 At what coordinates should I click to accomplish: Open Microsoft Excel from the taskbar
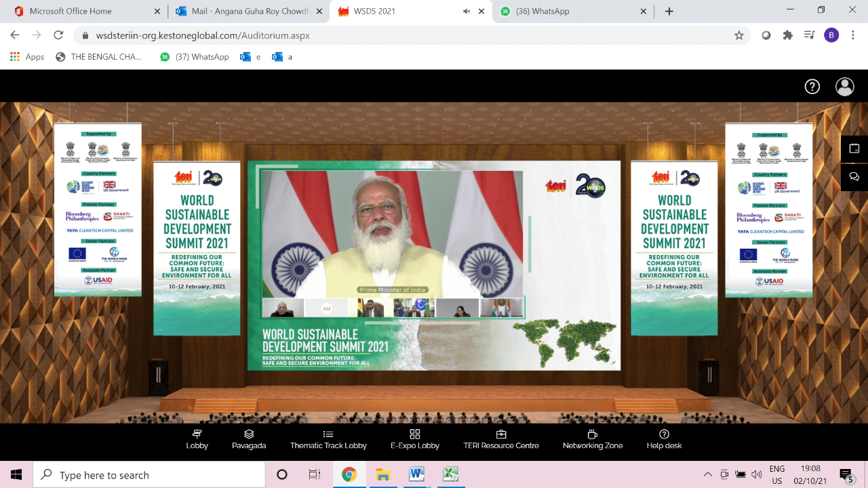click(450, 474)
